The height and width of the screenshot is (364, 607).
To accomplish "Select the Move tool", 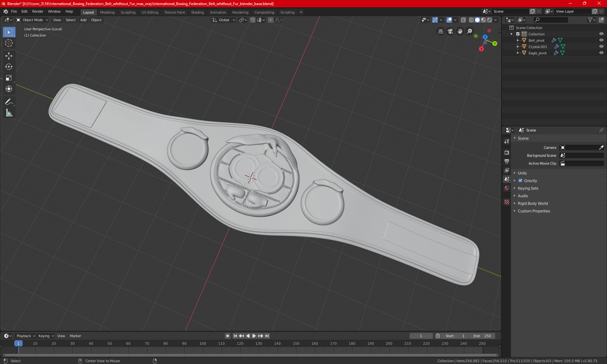I will (9, 56).
